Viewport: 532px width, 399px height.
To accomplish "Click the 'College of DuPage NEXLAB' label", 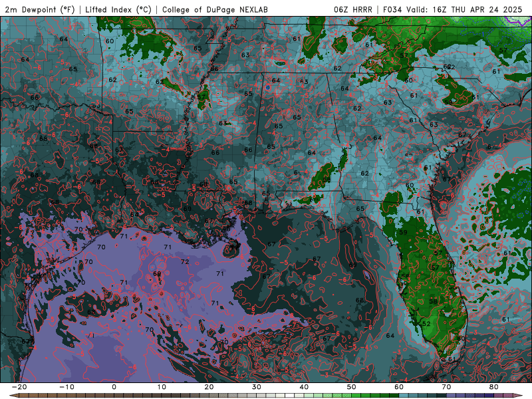I will pos(215,9).
